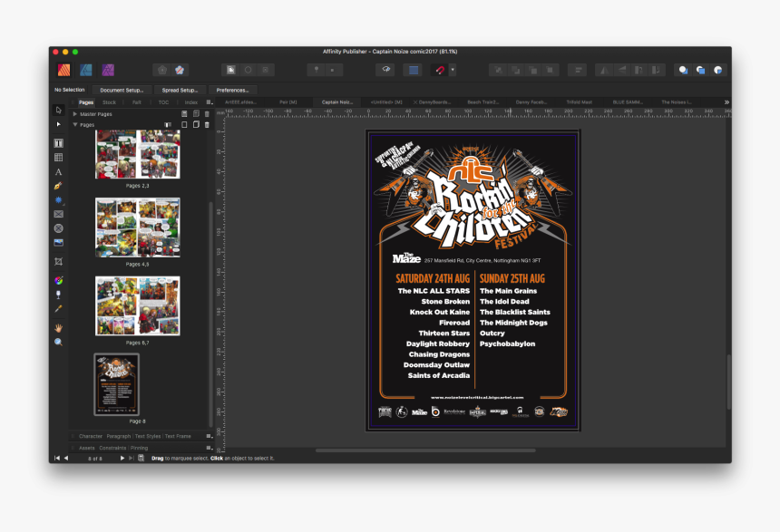This screenshot has height=532, width=780.
Task: Toggle snapping with the magnet icon
Action: (440, 70)
